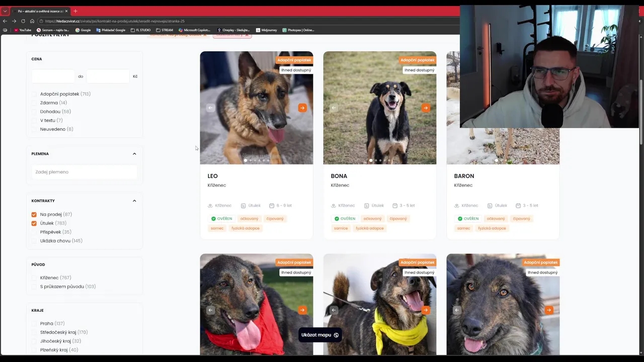Screen dimensions: 644x362
Task: Open the Photopea bookmark
Action: tap(298, 30)
